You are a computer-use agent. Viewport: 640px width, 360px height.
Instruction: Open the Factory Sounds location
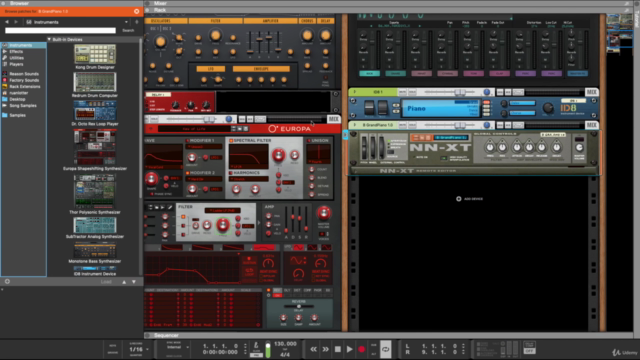[24, 80]
